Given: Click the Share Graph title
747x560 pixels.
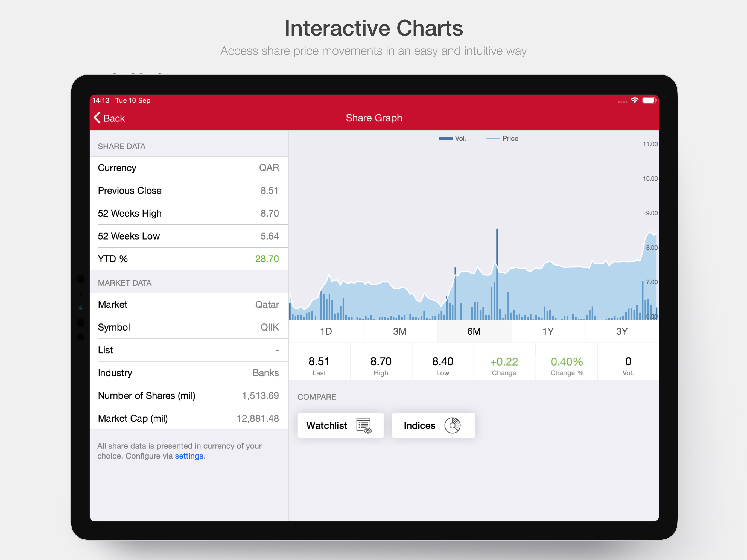Looking at the screenshot, I should [x=374, y=118].
